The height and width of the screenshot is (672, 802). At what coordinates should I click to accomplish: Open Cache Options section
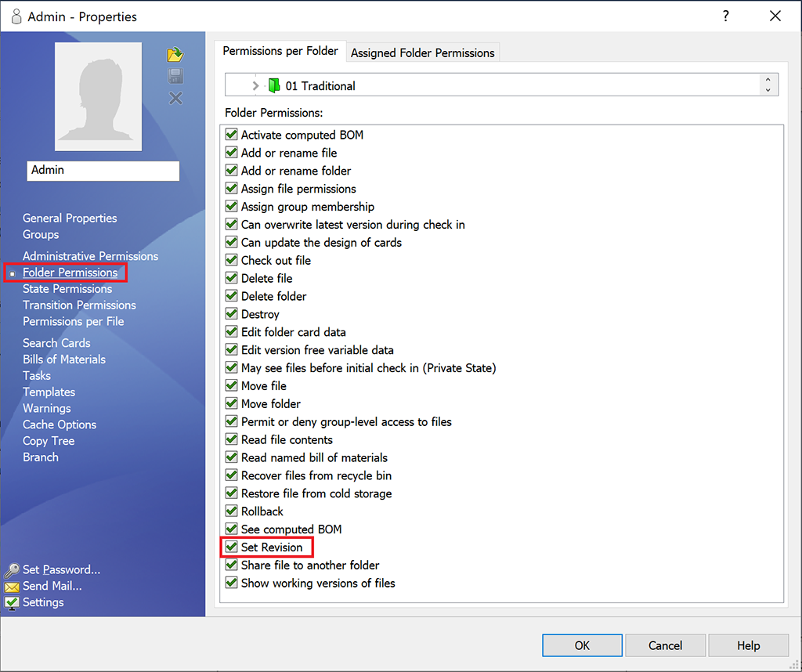click(60, 425)
